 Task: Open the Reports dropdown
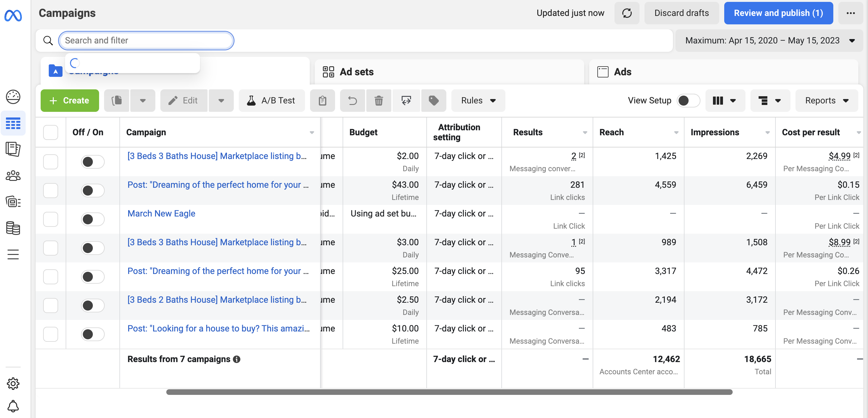(826, 100)
